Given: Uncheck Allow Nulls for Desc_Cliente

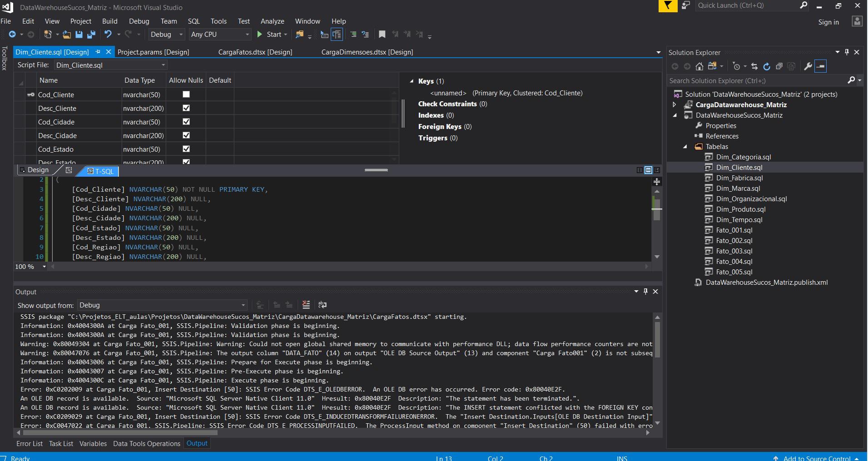Looking at the screenshot, I should coord(186,108).
